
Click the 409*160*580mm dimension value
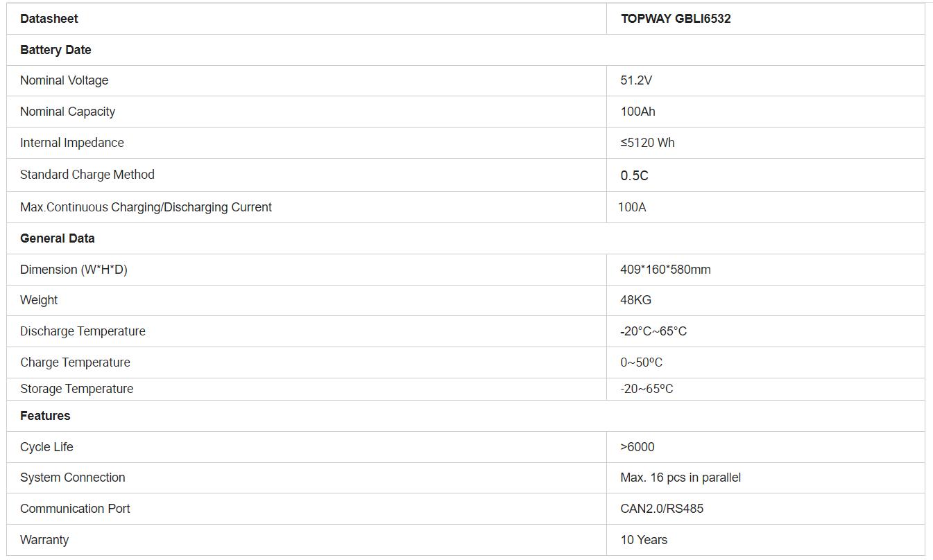(x=665, y=270)
